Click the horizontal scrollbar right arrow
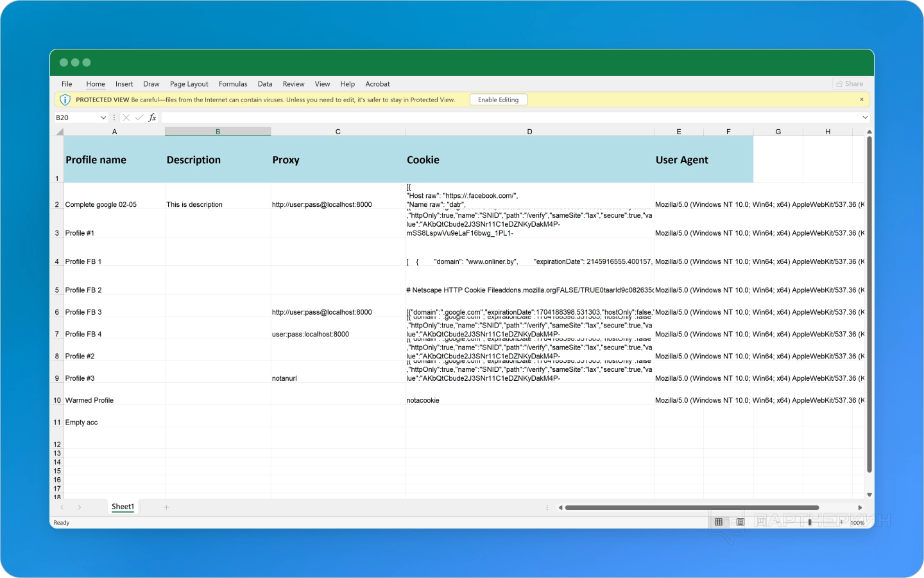Viewport: 924px width, 578px height. pos(860,507)
